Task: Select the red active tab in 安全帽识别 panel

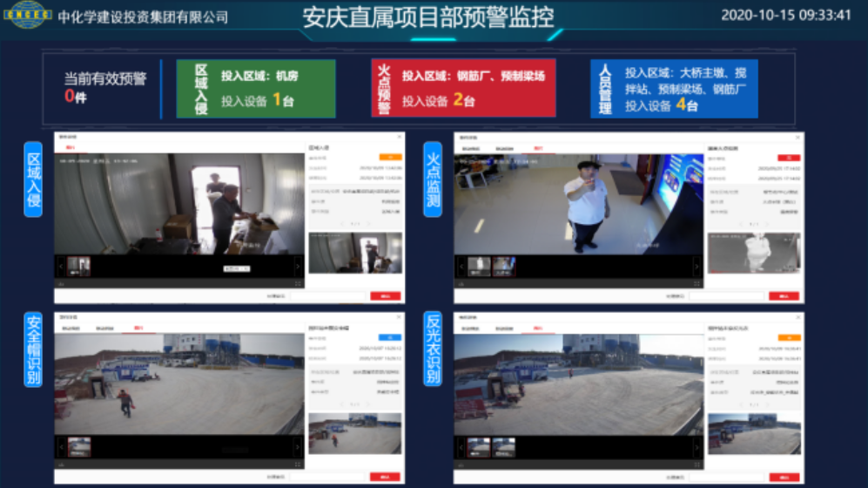Action: 138,328
